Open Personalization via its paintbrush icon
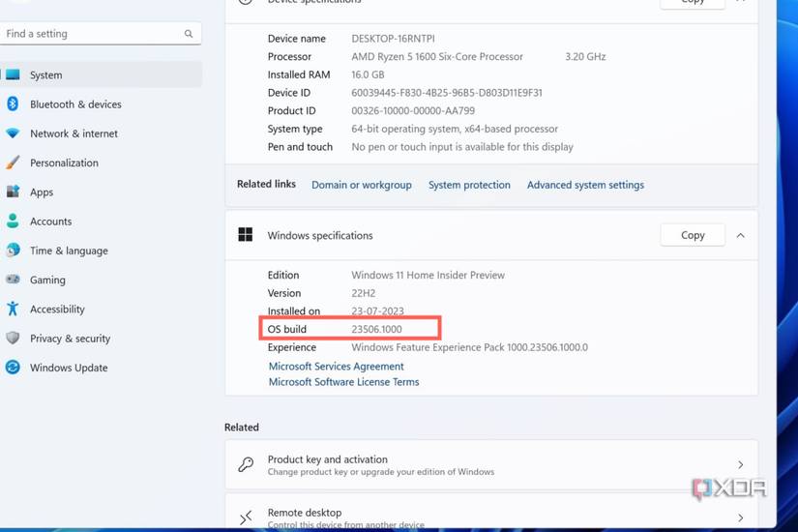This screenshot has width=798, height=532. tap(13, 163)
